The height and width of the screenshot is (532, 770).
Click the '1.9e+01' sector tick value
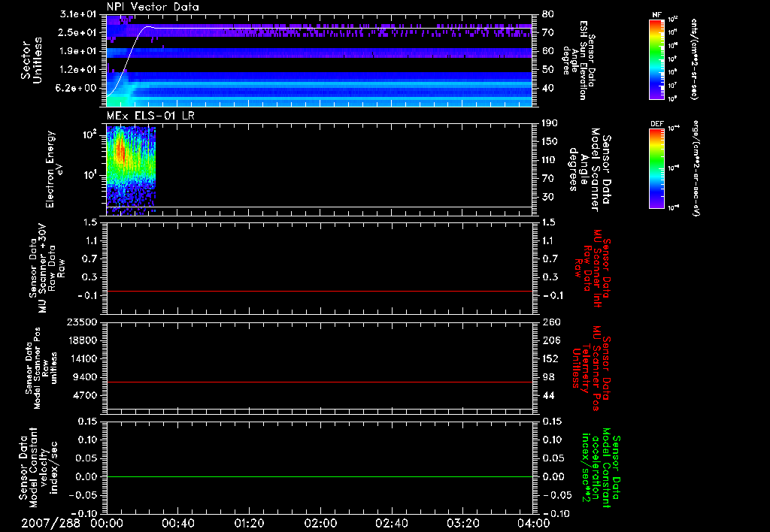tap(77, 51)
